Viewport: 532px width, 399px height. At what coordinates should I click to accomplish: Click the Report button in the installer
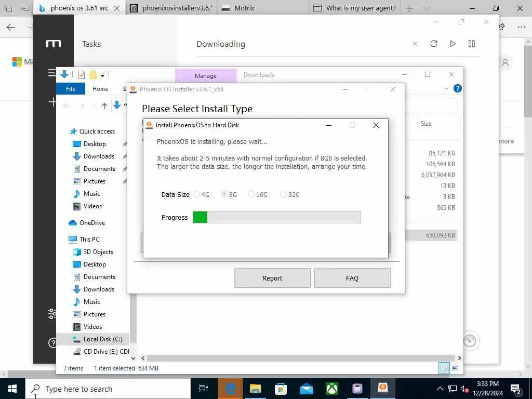[x=272, y=278]
